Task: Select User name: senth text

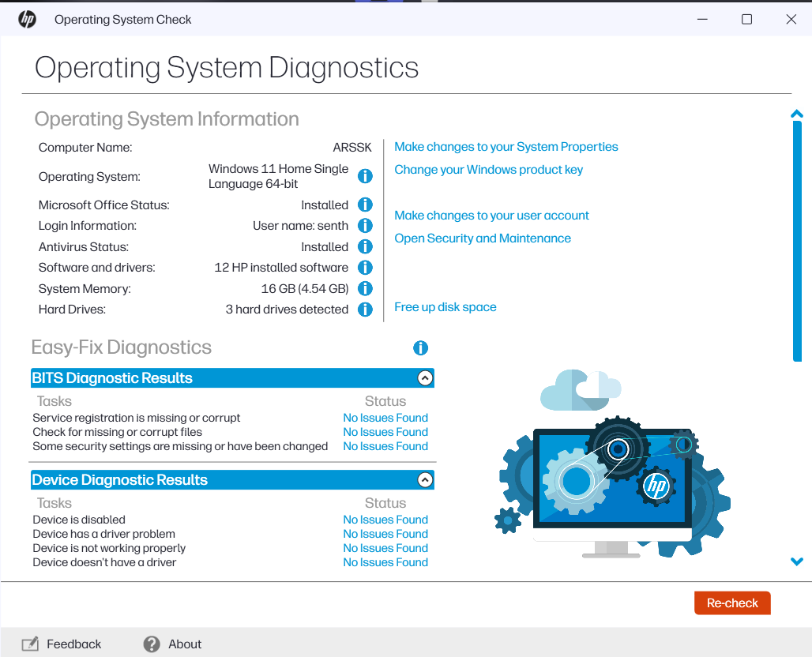Action: (x=300, y=226)
